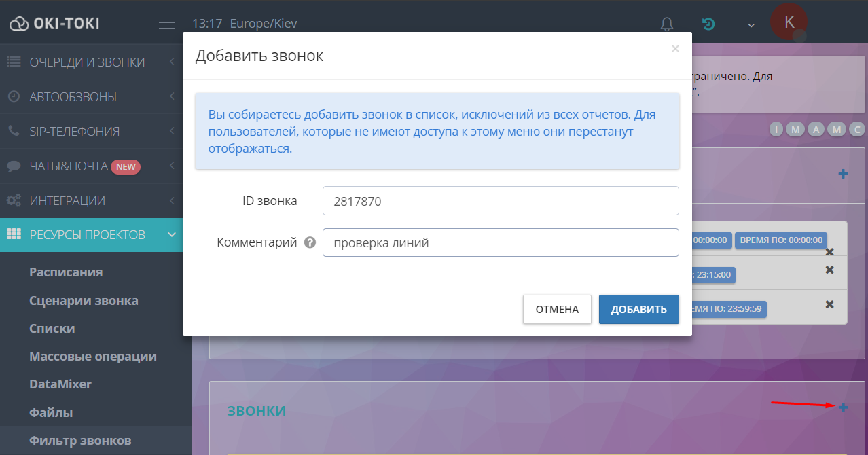The height and width of the screenshot is (455, 868).
Task: Click the 13:17 Europe/Kiev time label
Action: tap(245, 24)
